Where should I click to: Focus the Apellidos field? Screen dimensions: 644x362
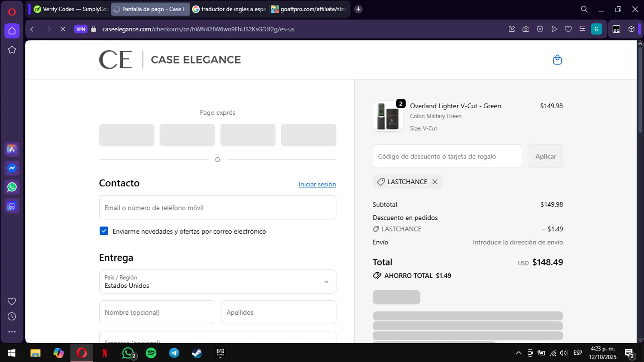pyautogui.click(x=278, y=312)
